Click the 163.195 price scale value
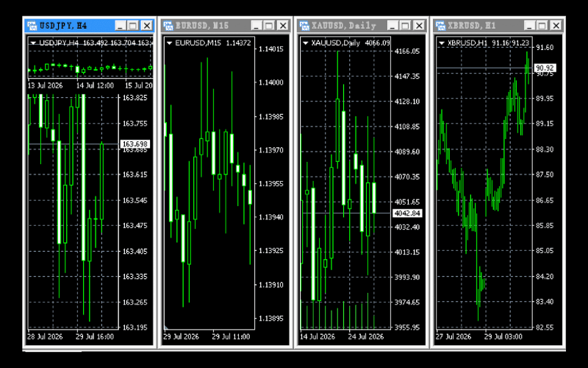588x368 pixels. point(135,328)
